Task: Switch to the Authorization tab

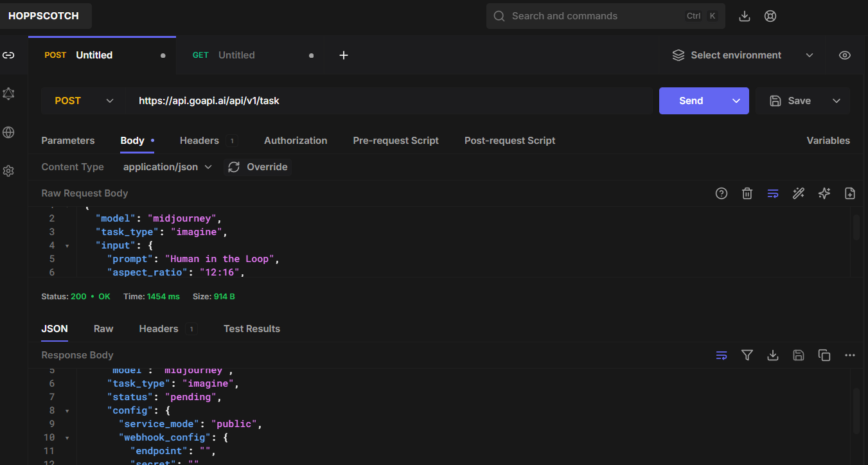Action: point(296,140)
